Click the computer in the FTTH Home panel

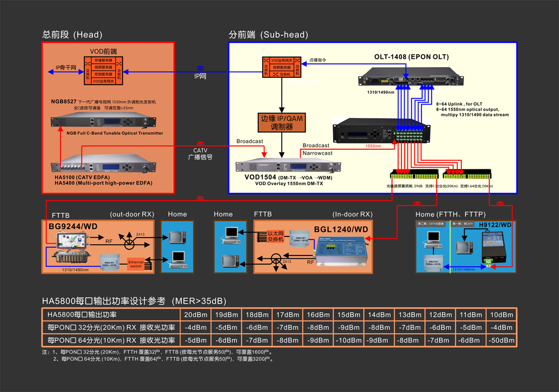(x=433, y=239)
